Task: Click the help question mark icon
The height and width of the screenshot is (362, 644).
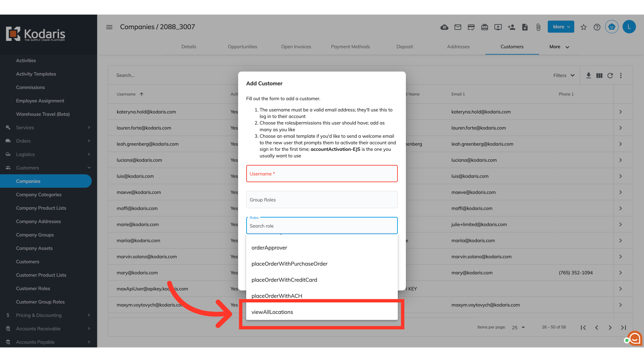Action: [x=597, y=27]
